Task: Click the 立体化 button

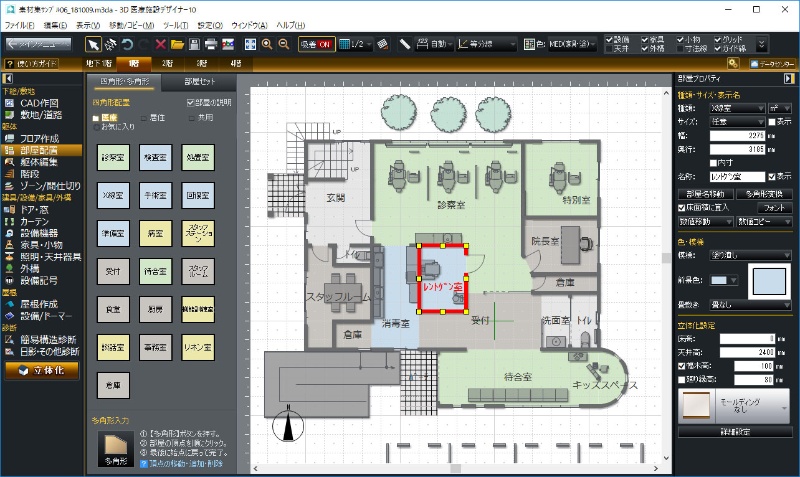Action: (x=42, y=369)
